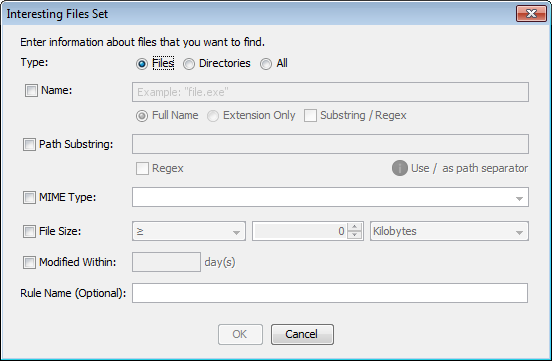Focus the Rule Name (Optional) text field
The image size is (552, 361).
[x=330, y=293]
